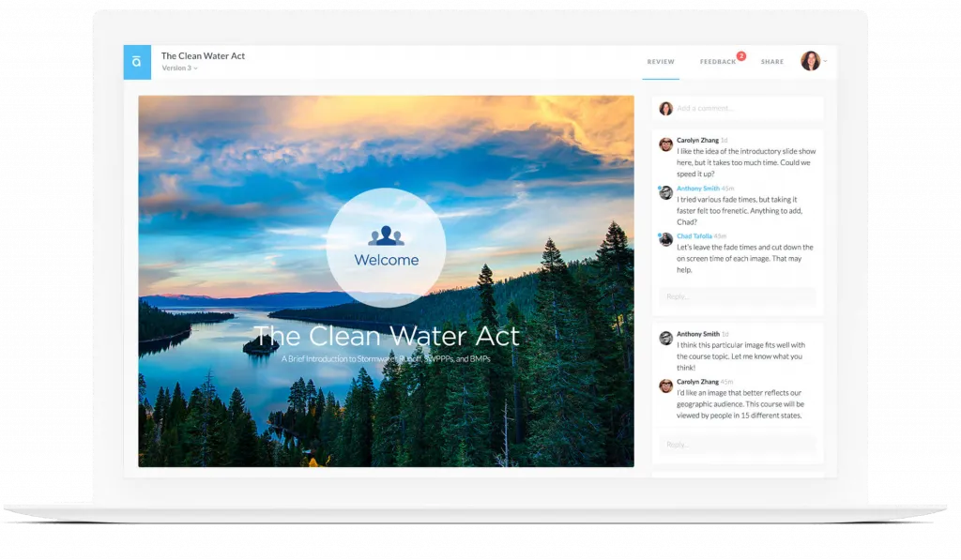
Task: Click Anthony Smith's avatar in the second thread
Action: (665, 338)
